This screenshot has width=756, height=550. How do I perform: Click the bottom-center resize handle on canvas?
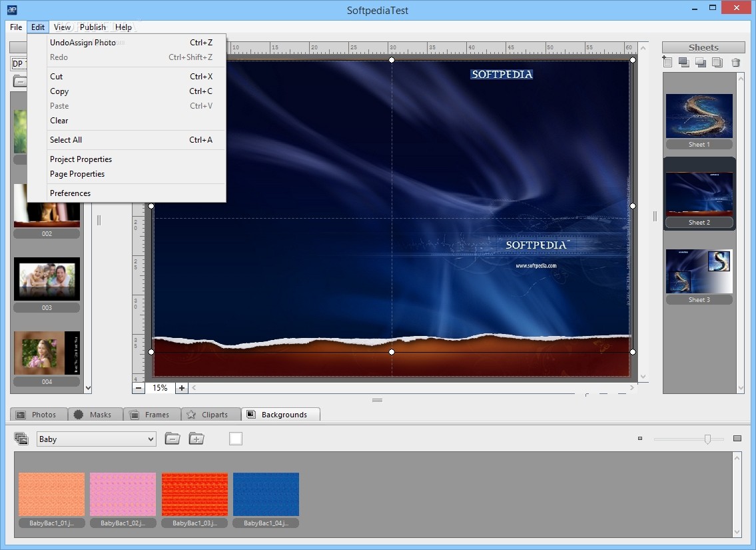[392, 352]
